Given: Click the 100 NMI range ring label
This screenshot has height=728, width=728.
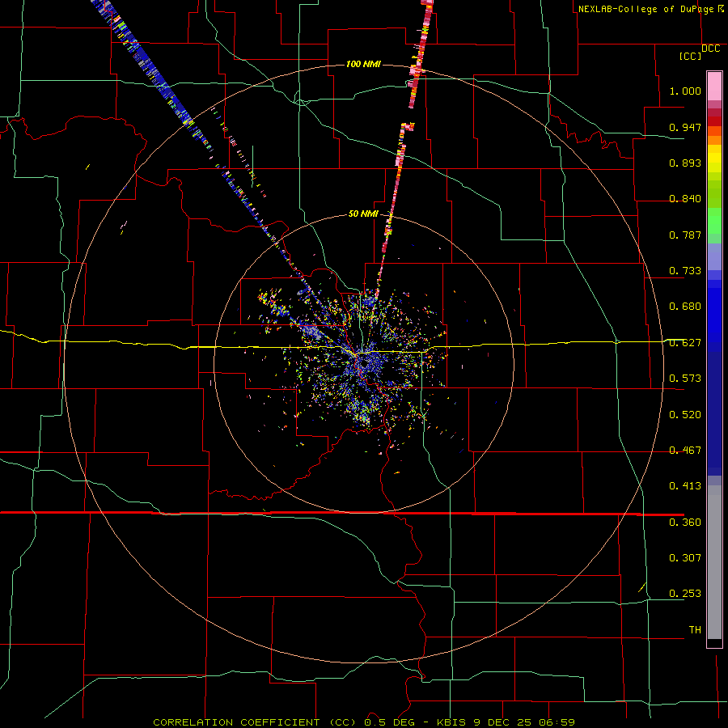Looking at the screenshot, I should click(363, 64).
